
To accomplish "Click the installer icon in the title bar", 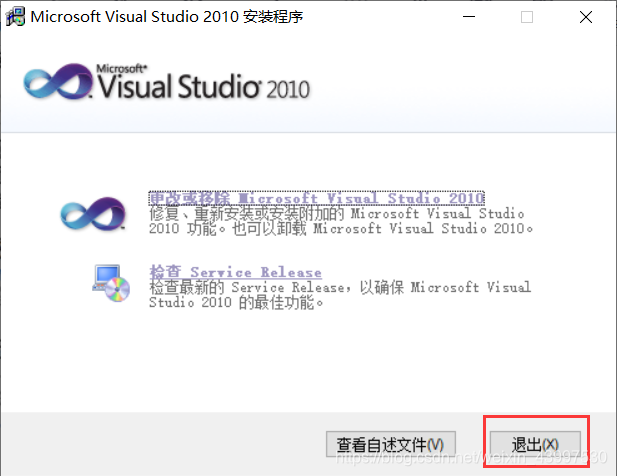I will tap(15, 17).
